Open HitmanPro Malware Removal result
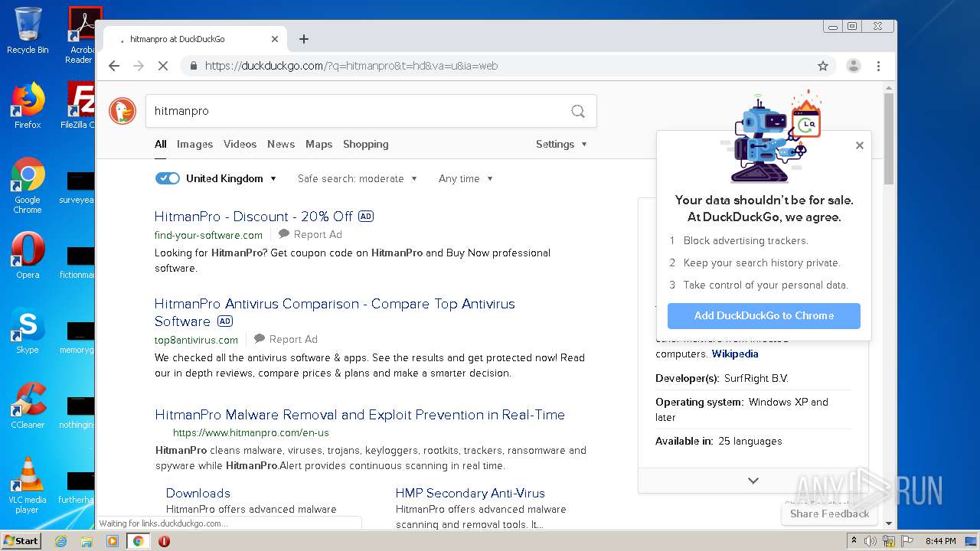 360,415
